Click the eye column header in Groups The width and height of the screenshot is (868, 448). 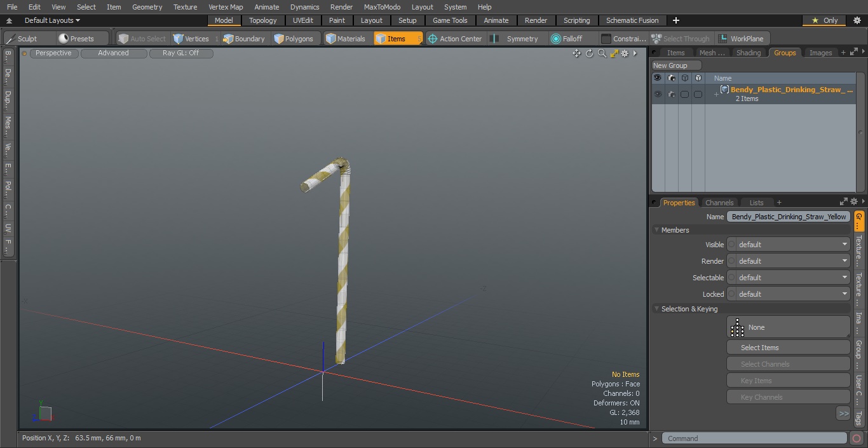[x=658, y=78]
